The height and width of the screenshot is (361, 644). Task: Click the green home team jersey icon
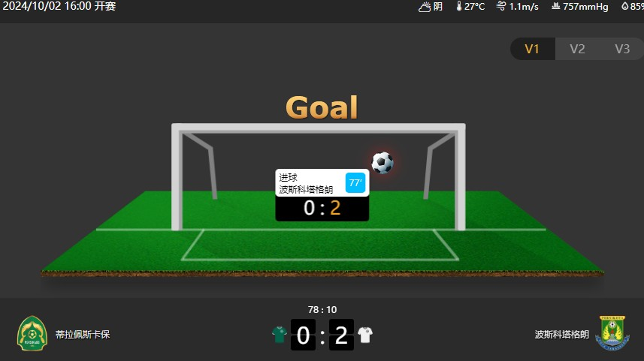[280, 334]
